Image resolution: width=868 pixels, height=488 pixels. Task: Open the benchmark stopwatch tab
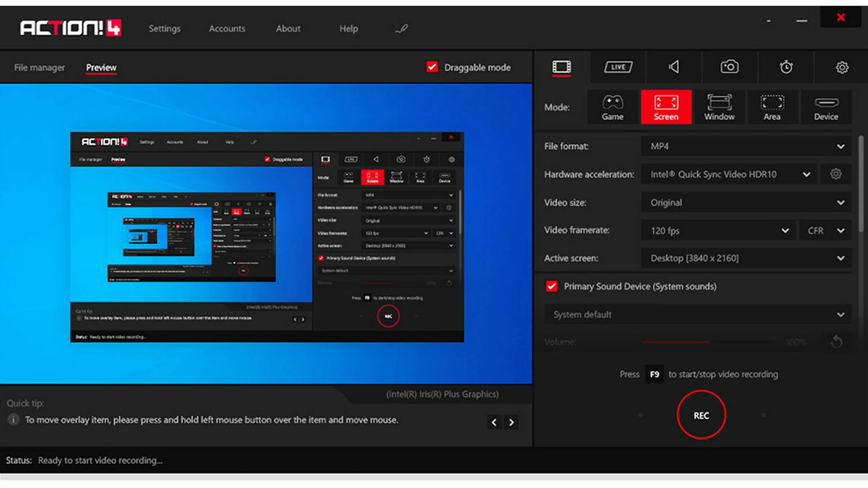tap(786, 67)
